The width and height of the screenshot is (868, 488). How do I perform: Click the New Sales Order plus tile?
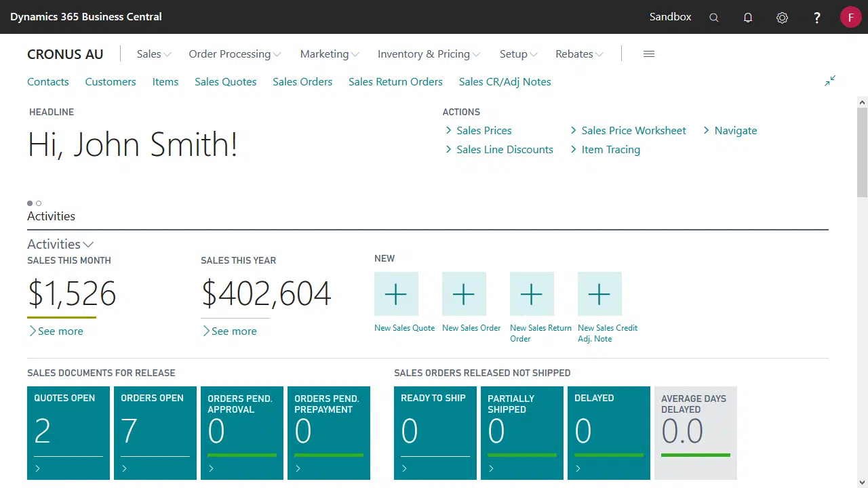point(464,294)
